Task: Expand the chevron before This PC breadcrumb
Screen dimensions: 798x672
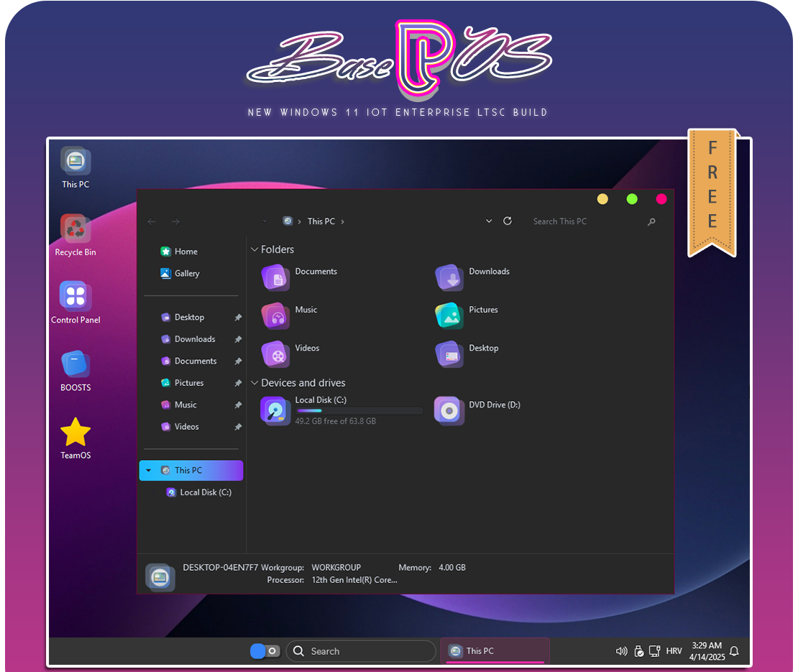Action: tap(299, 222)
